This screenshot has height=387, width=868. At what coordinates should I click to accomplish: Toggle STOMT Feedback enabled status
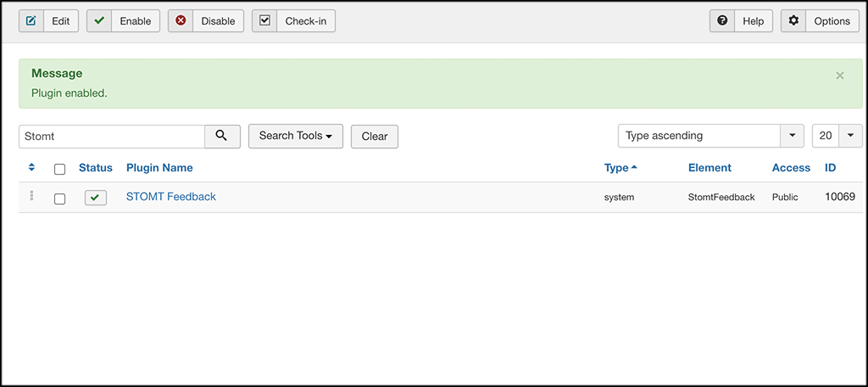[96, 198]
